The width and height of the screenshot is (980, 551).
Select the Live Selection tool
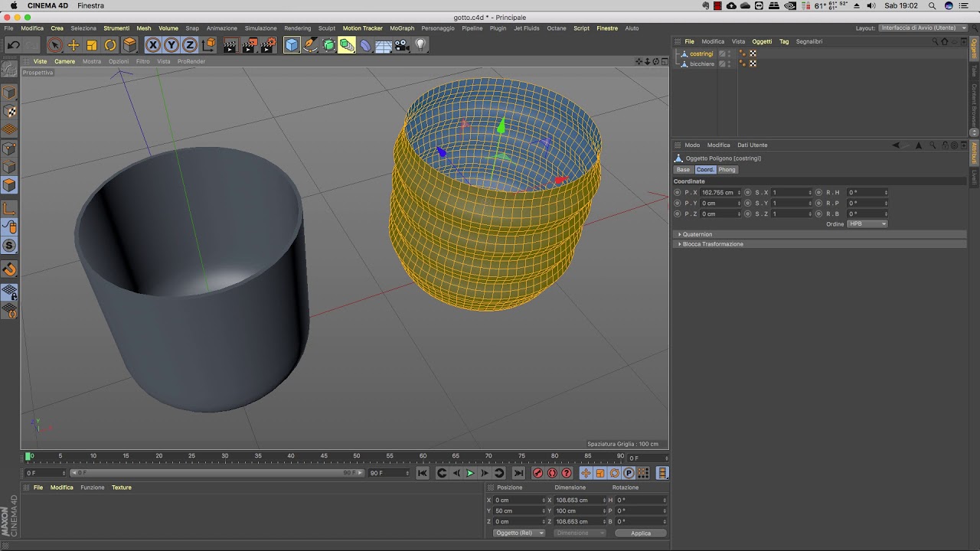[55, 45]
